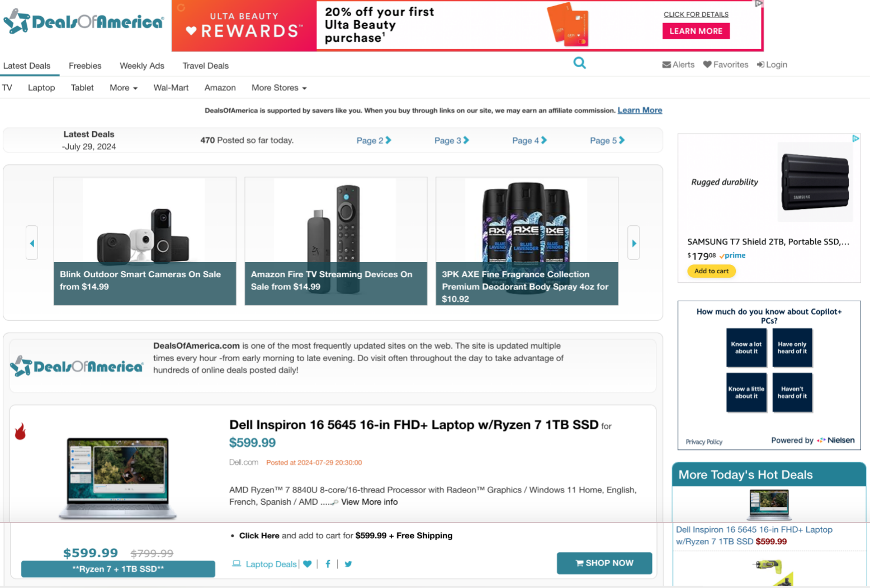The height and width of the screenshot is (588, 870).
Task: Go to Page 2 of deals
Action: point(373,140)
